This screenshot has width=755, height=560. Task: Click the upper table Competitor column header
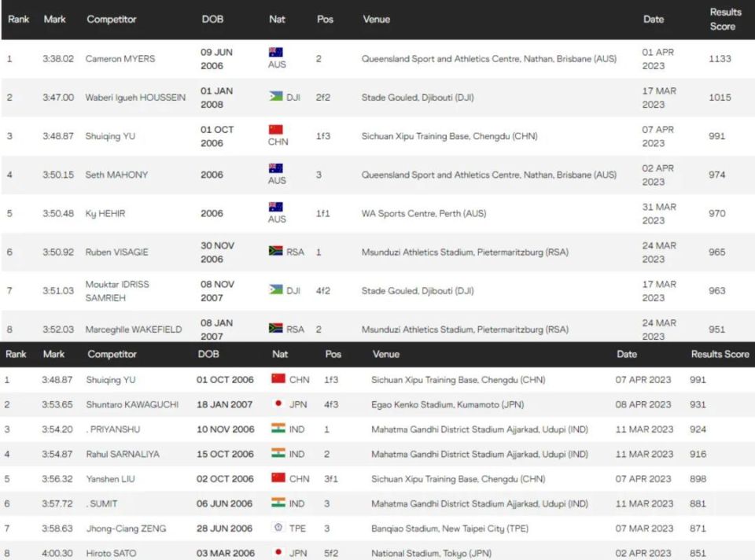[111, 19]
